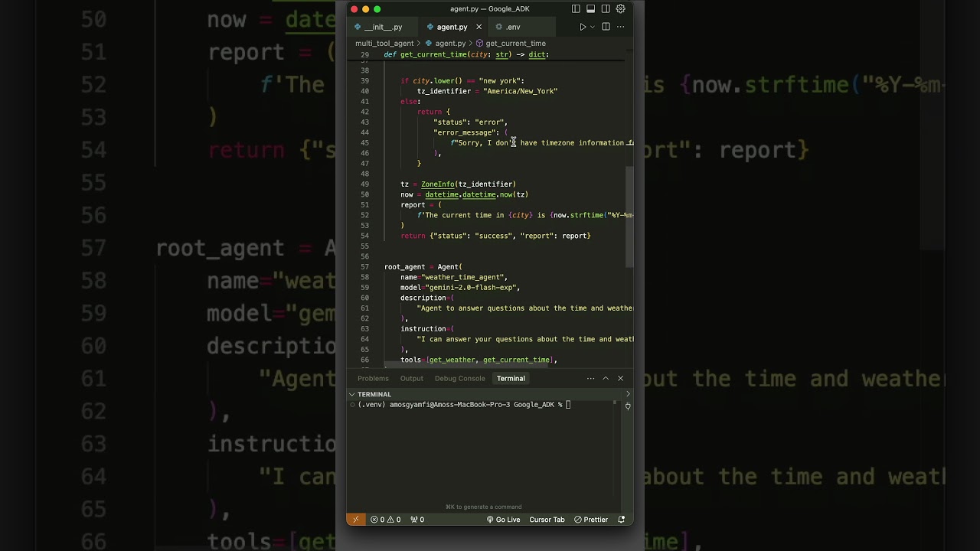This screenshot has width=980, height=551.
Task: Click line 54 return status success statement
Action: [x=495, y=236]
